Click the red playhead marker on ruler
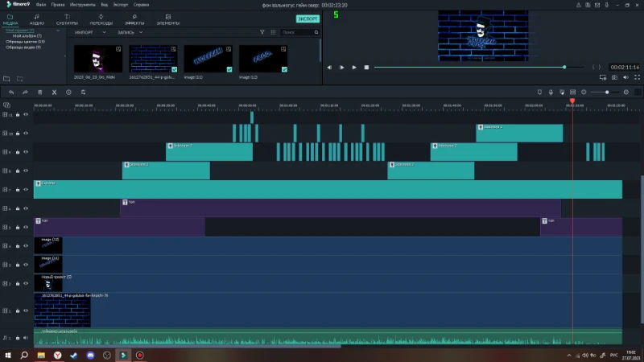 572,101
